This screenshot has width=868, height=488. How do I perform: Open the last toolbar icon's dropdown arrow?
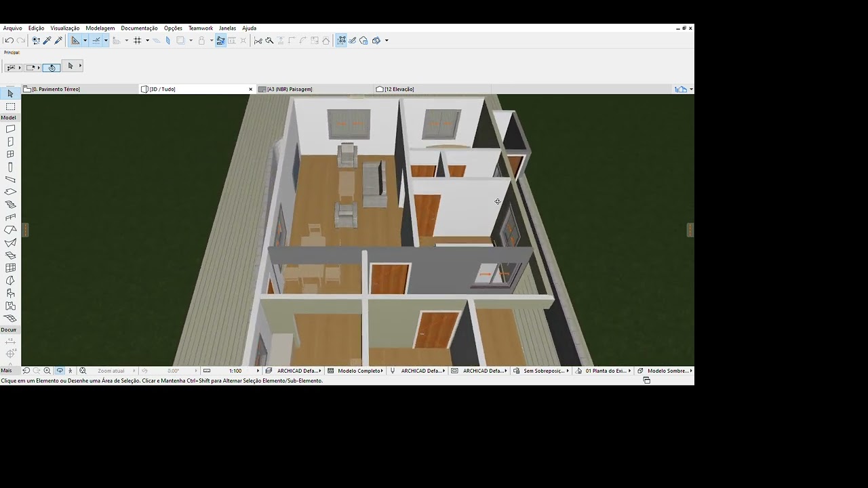coord(387,41)
